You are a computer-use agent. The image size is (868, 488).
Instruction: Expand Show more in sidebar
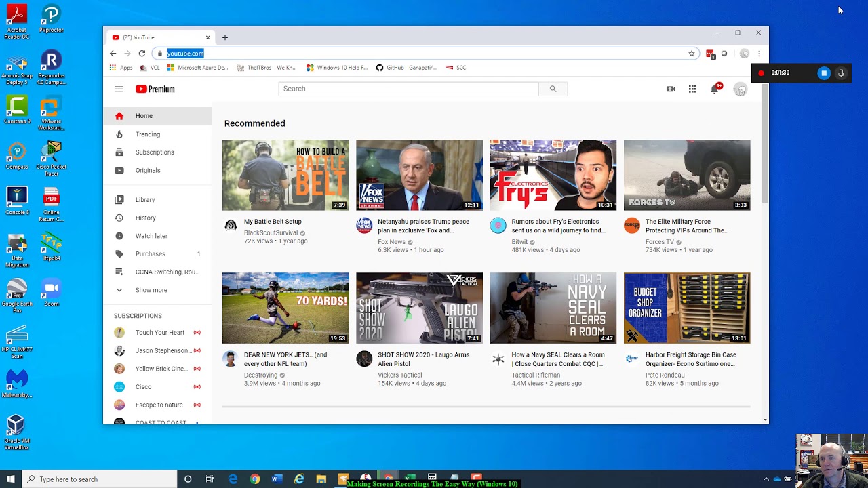[x=157, y=290]
